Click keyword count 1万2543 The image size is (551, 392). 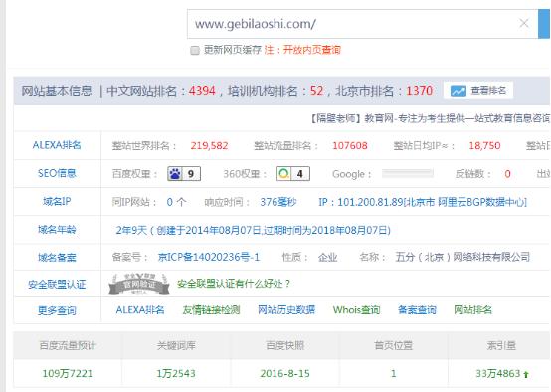coord(176,373)
